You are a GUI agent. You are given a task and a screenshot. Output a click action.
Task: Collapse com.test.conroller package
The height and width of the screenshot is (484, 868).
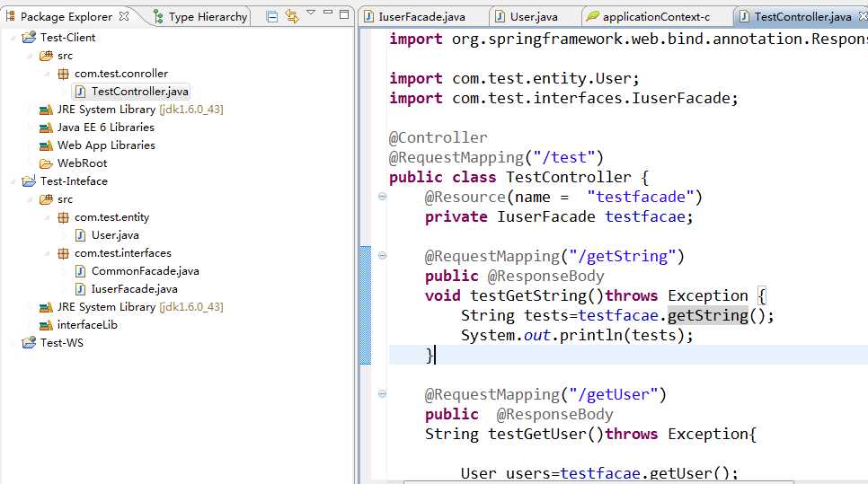(49, 74)
